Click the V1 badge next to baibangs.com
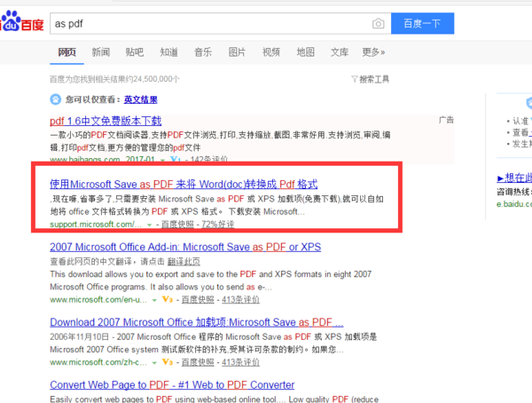 [x=176, y=160]
